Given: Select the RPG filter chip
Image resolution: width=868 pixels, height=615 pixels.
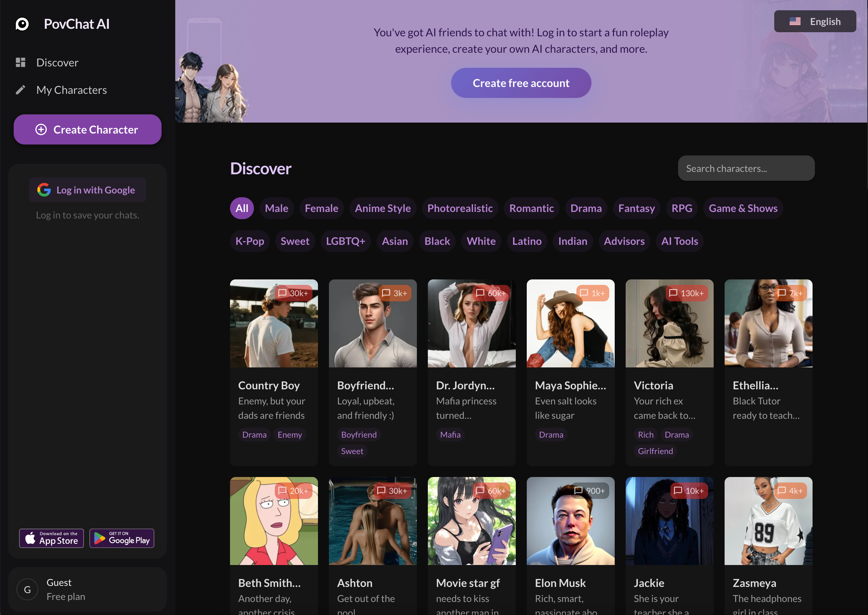Looking at the screenshot, I should pos(682,208).
